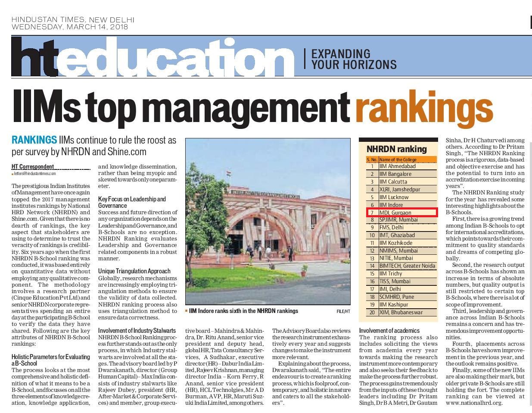Image resolution: width=532 pixels, height=413 pixels.
Task: Select the 'NMIMS, Mumbai' ranking row
Action: tap(401, 250)
